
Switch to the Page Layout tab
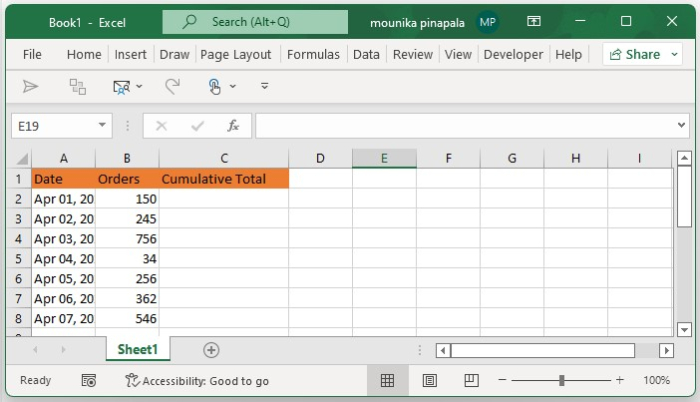[236, 54]
